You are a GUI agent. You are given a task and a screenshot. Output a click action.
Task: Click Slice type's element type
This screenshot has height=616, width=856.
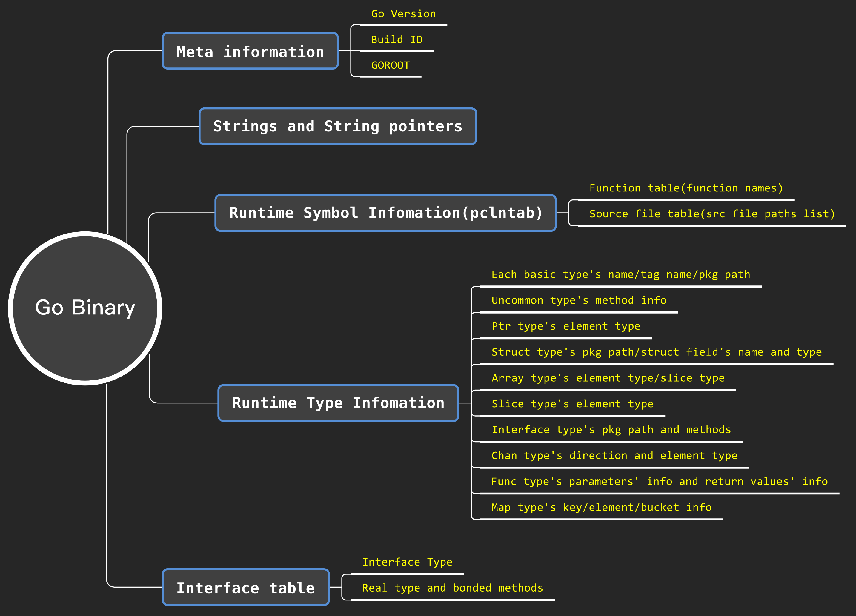(572, 404)
